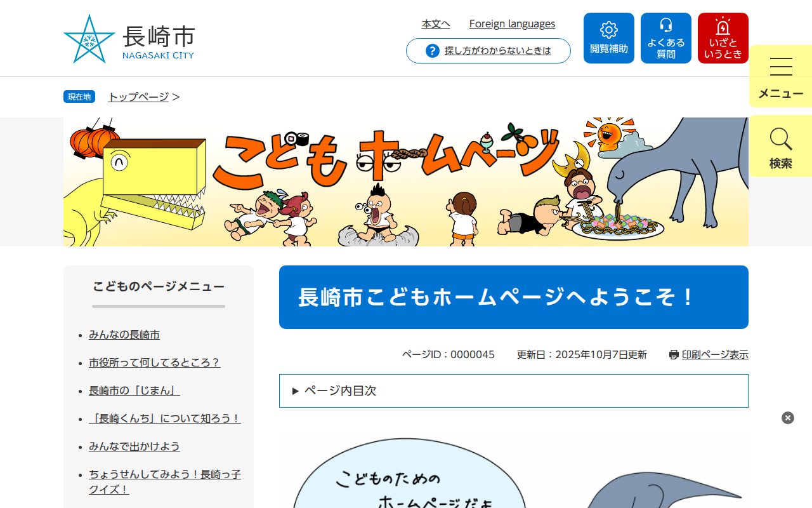Open 長崎市の「じまん」 menu item

[x=134, y=391]
